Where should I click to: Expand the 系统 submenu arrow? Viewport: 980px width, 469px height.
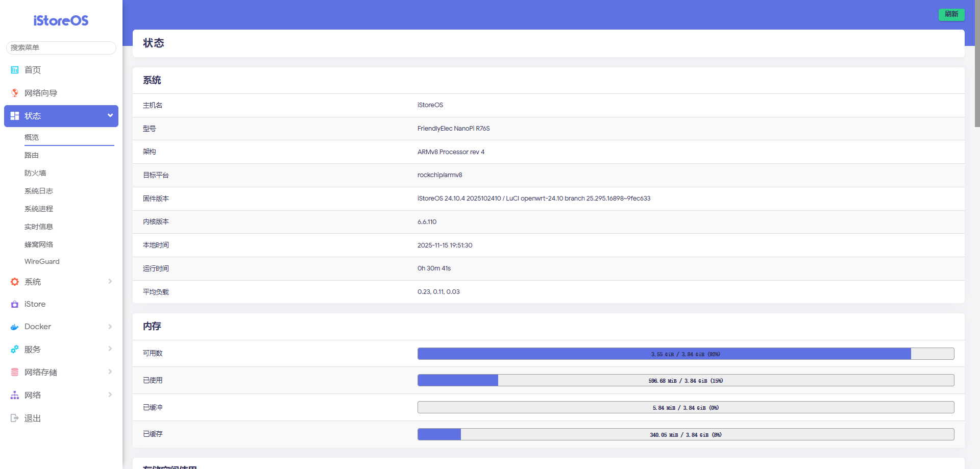point(110,282)
